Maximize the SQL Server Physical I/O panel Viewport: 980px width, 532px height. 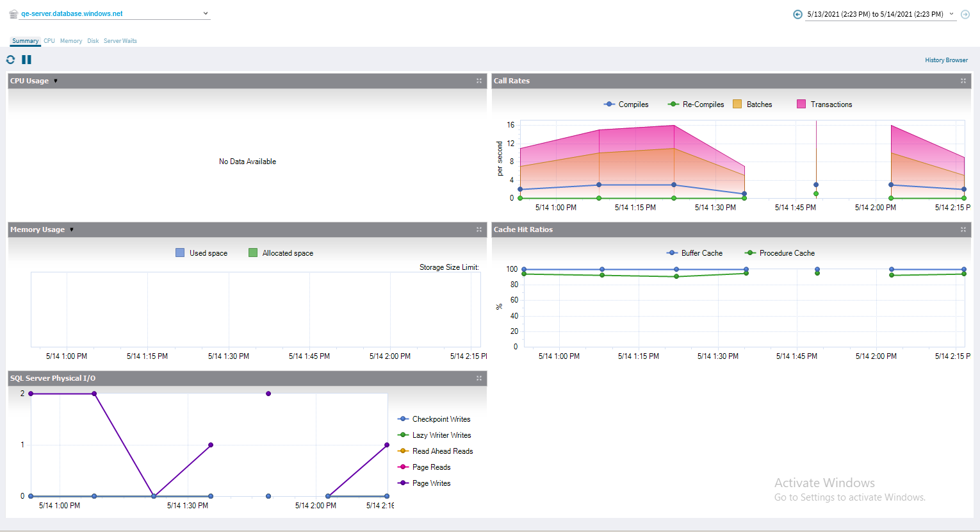(x=478, y=378)
